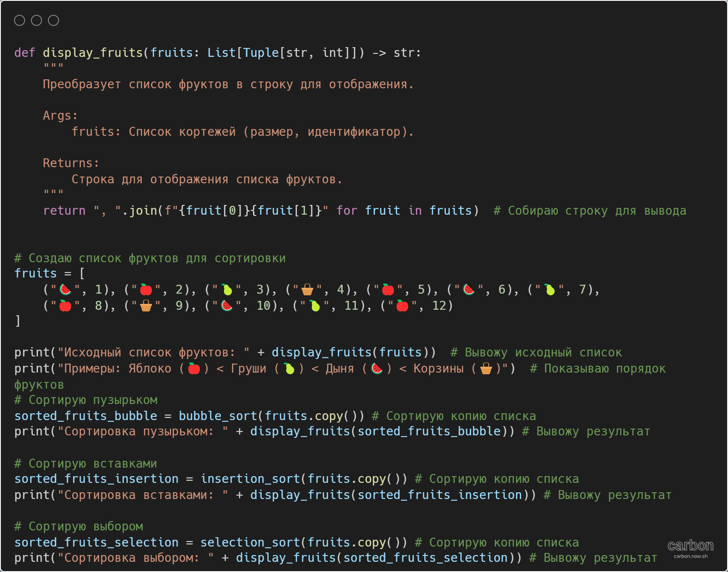Screen dimensions: 728x572
Task: Click the selection_sort function call
Action: (x=250, y=543)
